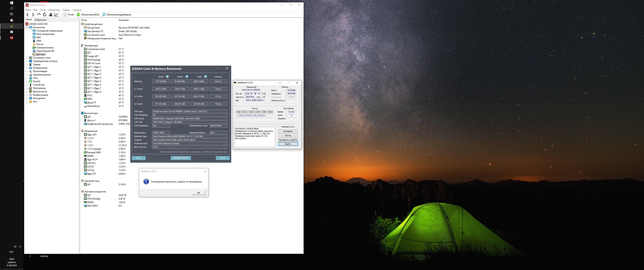Switch to the Избранное tab

point(40,20)
